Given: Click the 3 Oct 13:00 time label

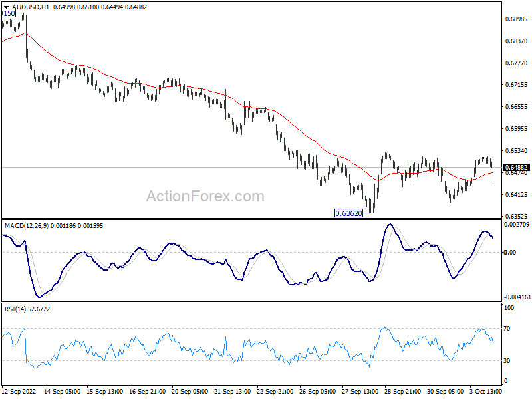Looking at the screenshot, I should 485,392.
